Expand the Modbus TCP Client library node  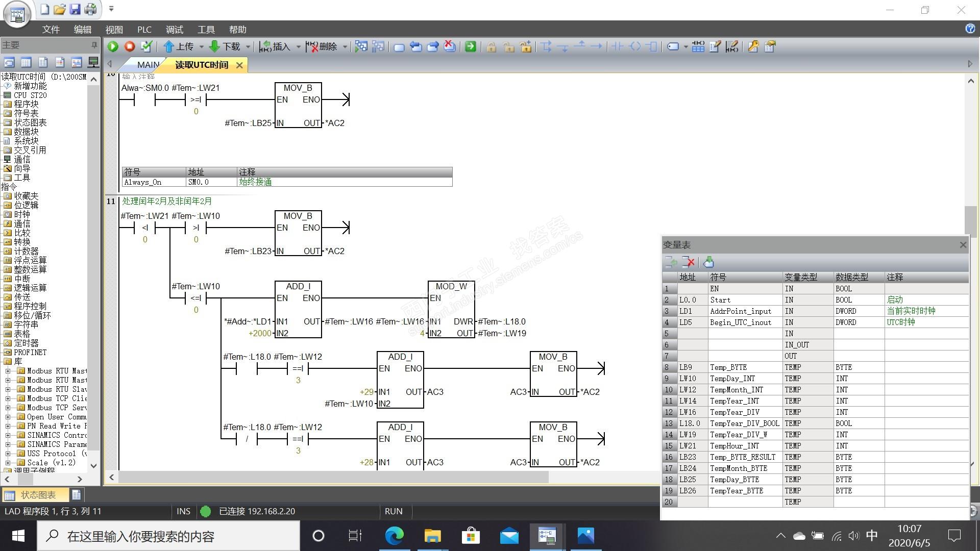(x=8, y=398)
